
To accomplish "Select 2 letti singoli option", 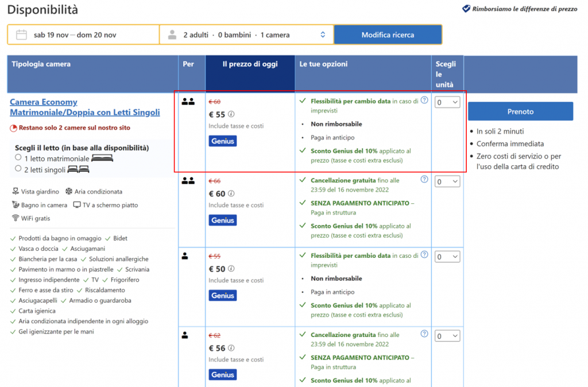I will pyautogui.click(x=18, y=169).
